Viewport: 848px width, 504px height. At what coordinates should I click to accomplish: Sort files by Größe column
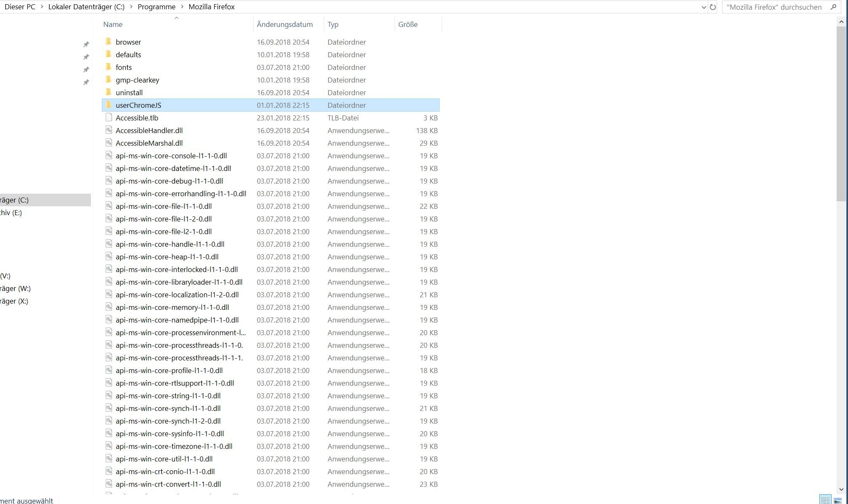coord(408,24)
